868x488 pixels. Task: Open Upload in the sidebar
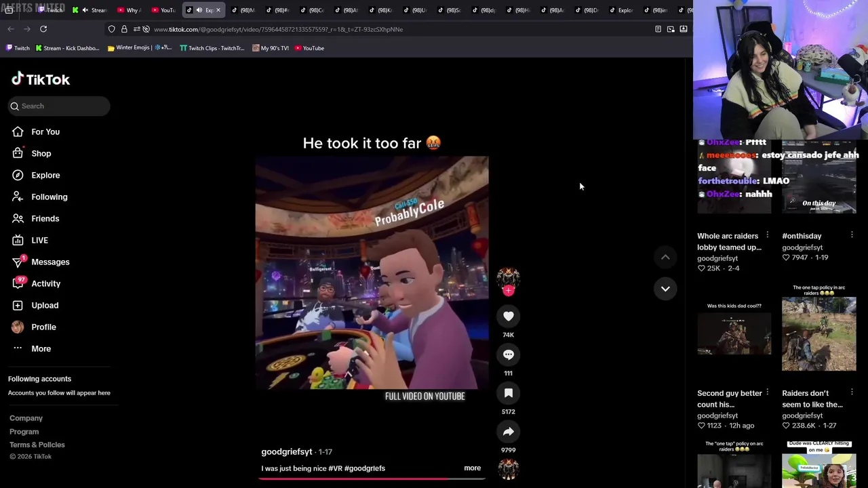coord(45,305)
